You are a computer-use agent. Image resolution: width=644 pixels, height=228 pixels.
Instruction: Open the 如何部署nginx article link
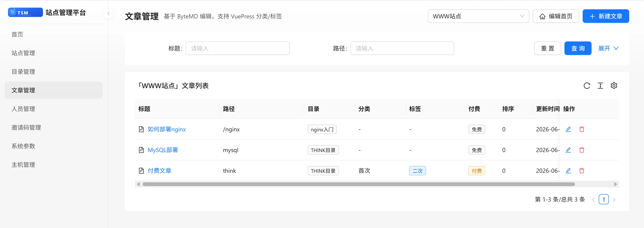[x=167, y=129]
